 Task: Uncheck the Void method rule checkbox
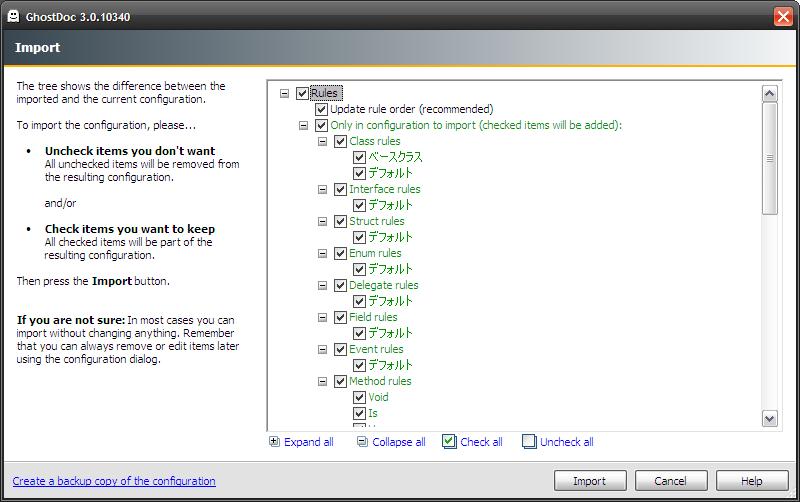tap(359, 397)
